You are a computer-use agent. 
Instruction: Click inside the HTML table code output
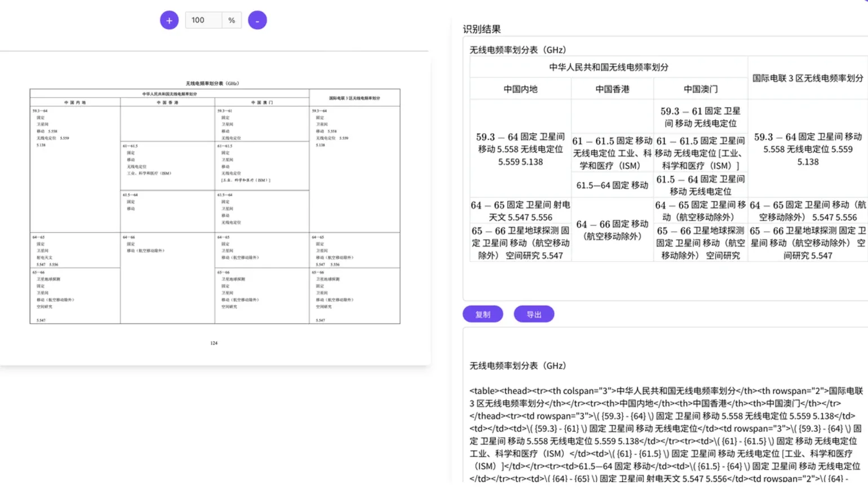coord(665,434)
